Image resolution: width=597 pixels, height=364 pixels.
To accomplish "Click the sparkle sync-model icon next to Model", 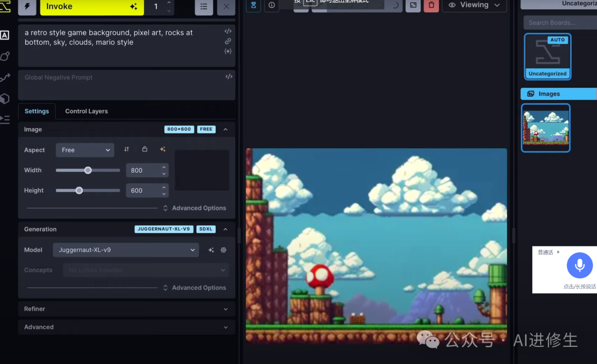I will tap(211, 250).
